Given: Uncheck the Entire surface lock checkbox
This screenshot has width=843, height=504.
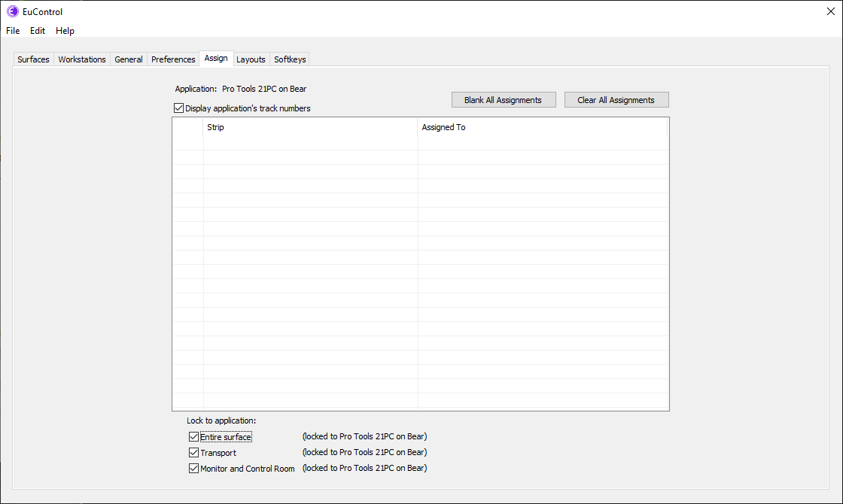Looking at the screenshot, I should click(x=194, y=437).
